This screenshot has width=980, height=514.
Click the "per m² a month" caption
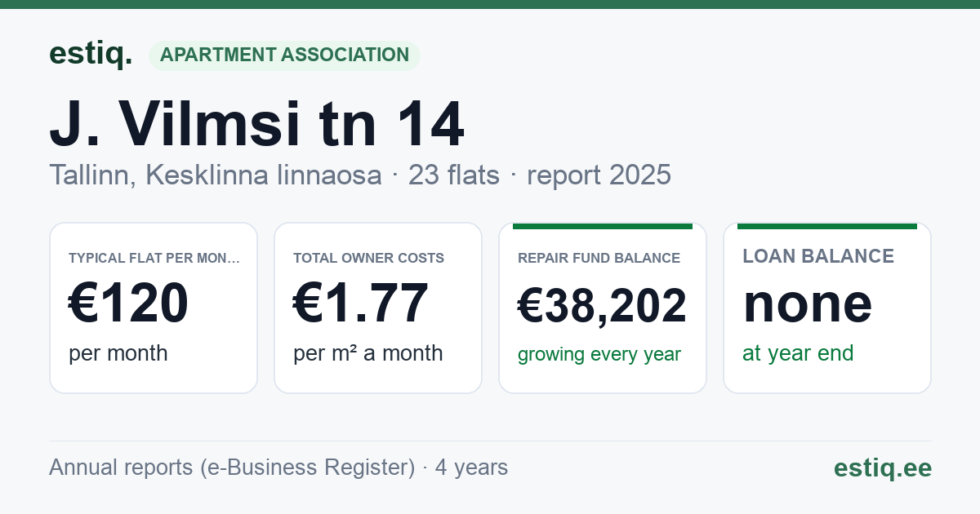[x=367, y=353]
